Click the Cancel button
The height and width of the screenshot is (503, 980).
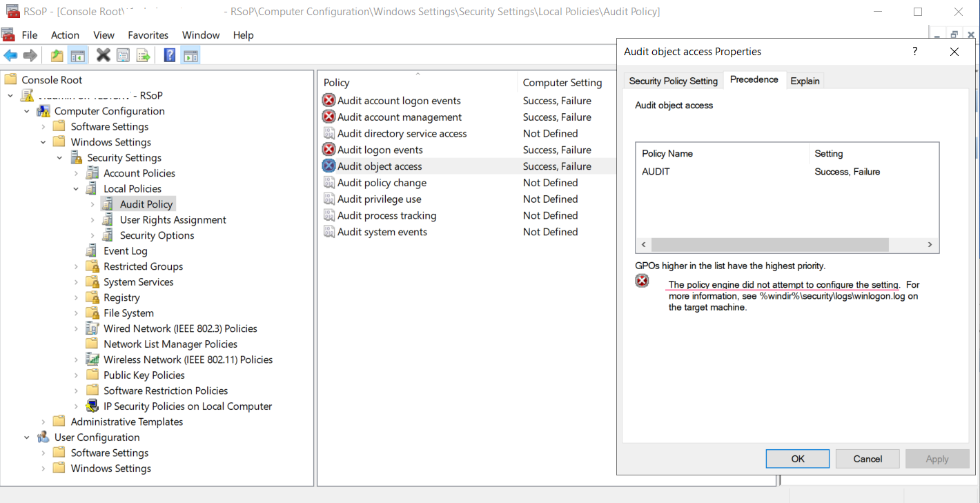pos(868,459)
